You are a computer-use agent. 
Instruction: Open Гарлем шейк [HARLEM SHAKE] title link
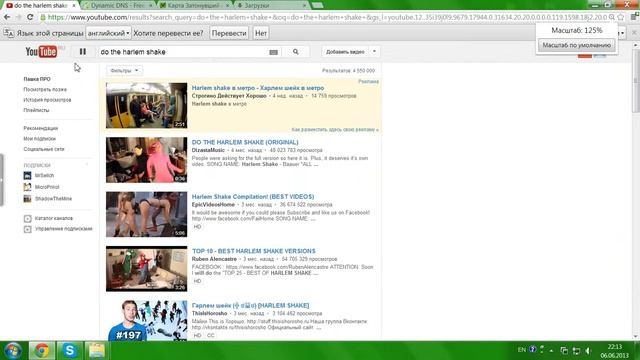tap(250, 305)
